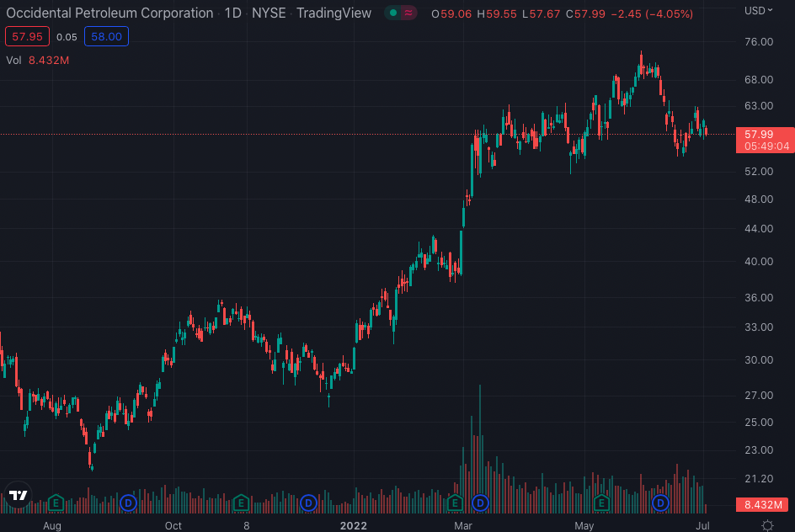Click the Vol 8.432M indicator legend
The image size is (795, 532).
click(38, 61)
